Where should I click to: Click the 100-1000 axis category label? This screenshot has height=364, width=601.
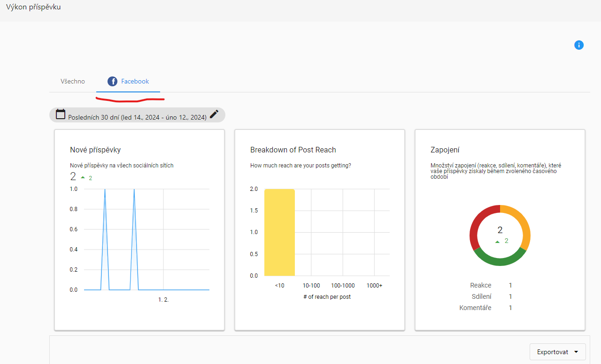pos(343,286)
